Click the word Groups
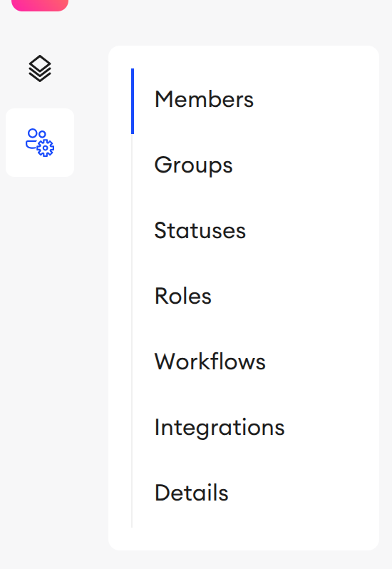 (x=193, y=165)
